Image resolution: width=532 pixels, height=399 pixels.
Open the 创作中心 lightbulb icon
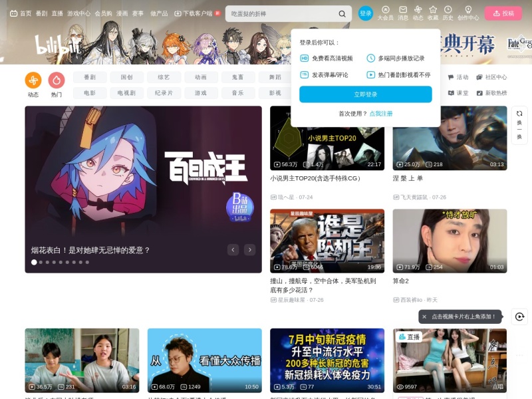click(468, 13)
